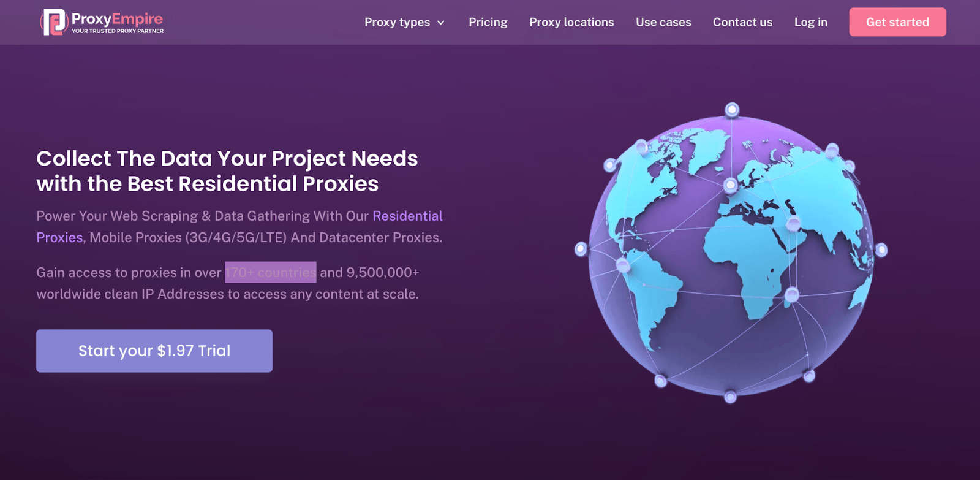Select Contact us in the header
Viewport: 980px width, 480px height.
click(742, 22)
